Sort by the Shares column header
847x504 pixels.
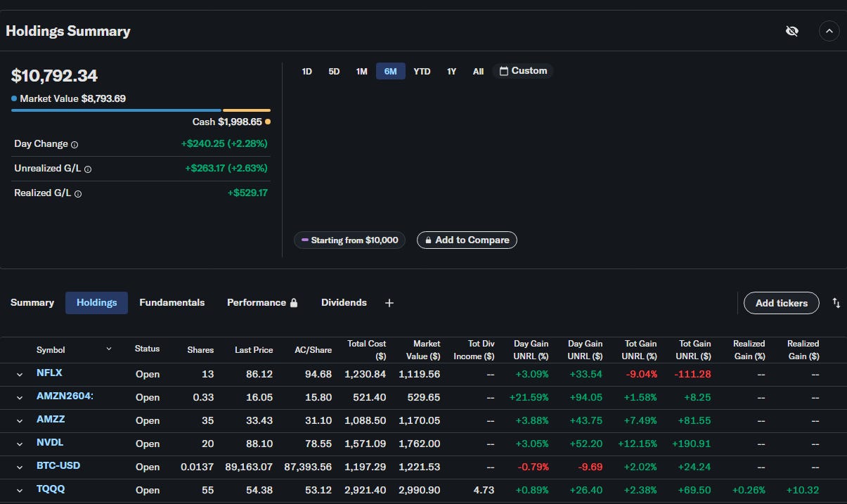click(200, 350)
